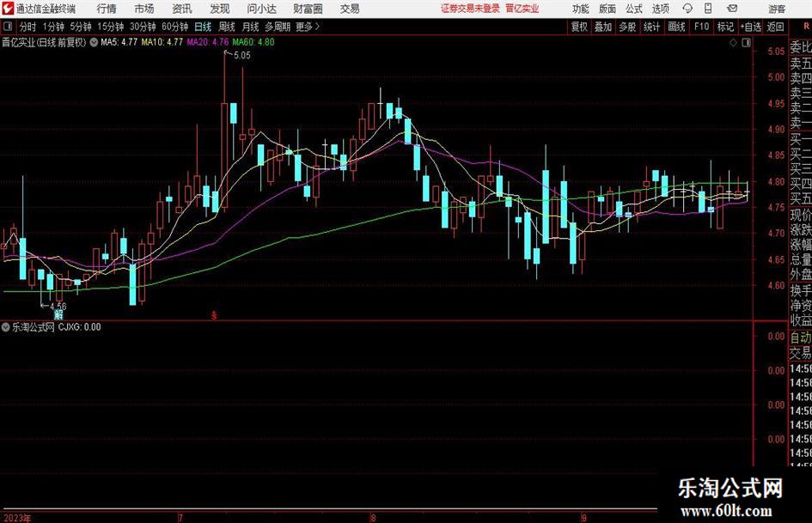Expand the 乐淘公式网 sub-indicator dropdown arrow
The width and height of the screenshot is (812, 523).
pos(6,327)
